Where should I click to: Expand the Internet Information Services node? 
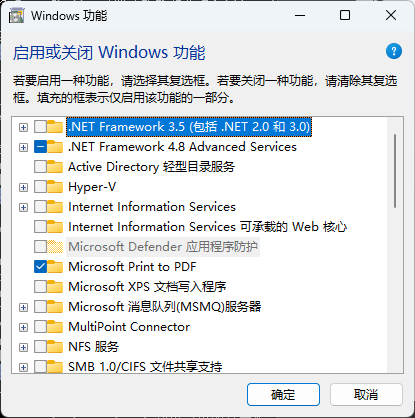[x=23, y=207]
